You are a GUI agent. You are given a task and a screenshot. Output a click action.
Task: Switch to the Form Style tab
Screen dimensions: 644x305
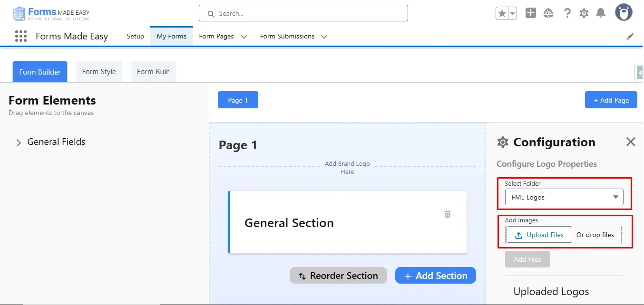point(98,72)
